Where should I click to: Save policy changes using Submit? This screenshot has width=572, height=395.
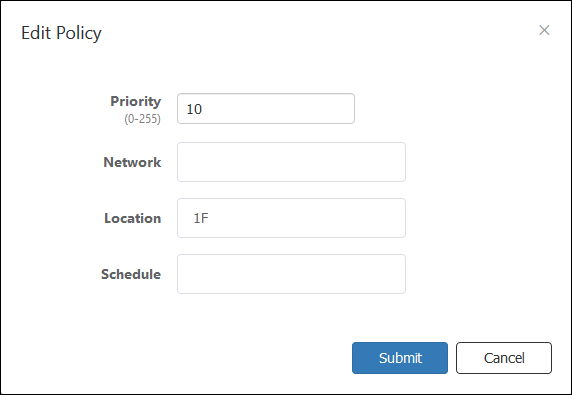pyautogui.click(x=400, y=358)
